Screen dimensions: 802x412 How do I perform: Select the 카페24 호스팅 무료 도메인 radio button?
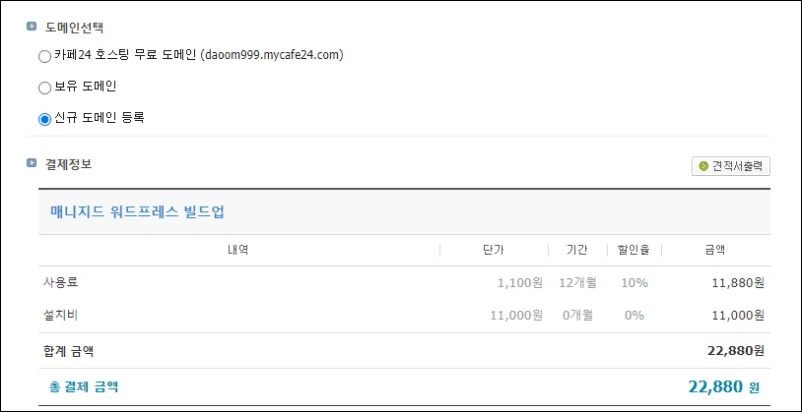coord(44,57)
